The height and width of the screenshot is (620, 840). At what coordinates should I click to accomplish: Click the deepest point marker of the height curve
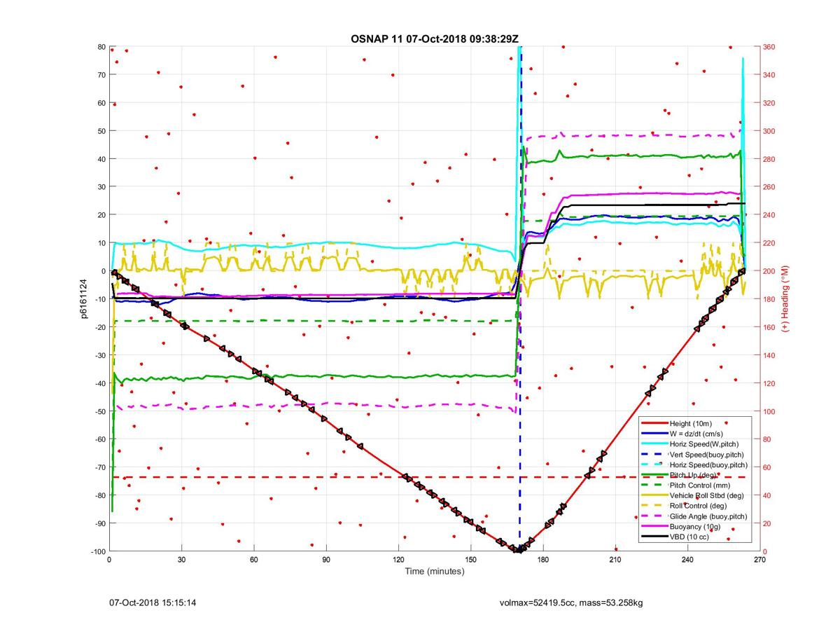pos(518,549)
